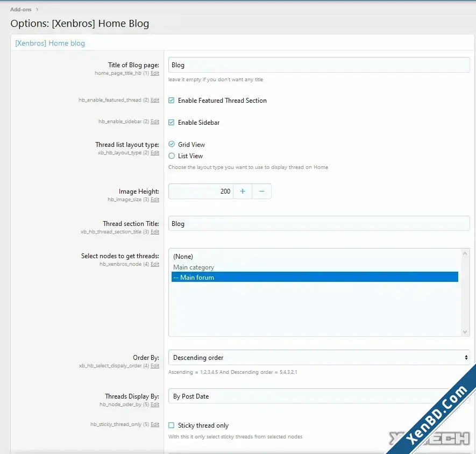Screen dimensions: 476x454
Task: Edit the hb_node_oder_by option
Action: click(x=155, y=405)
